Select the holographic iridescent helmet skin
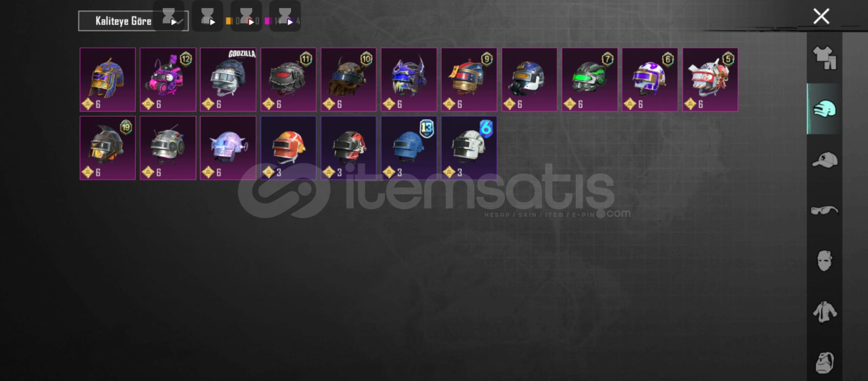 coord(228,148)
